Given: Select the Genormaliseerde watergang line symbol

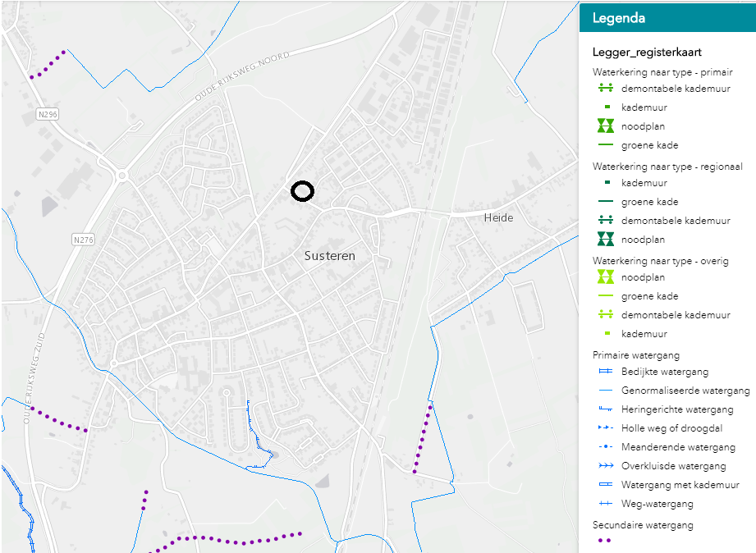Looking at the screenshot, I should tap(606, 390).
